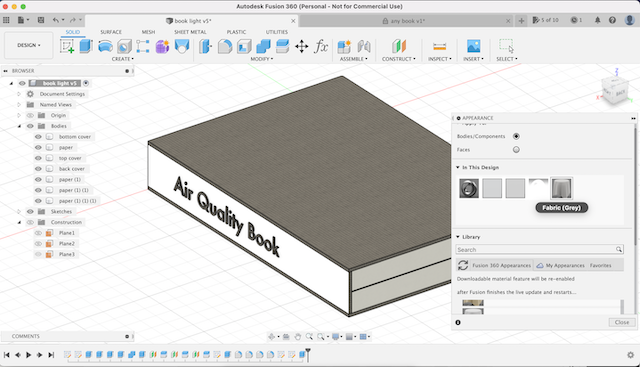Viewport: 640px width, 367px height.
Task: Pick the Fabric (Grey) appearance swatch
Action: click(561, 189)
